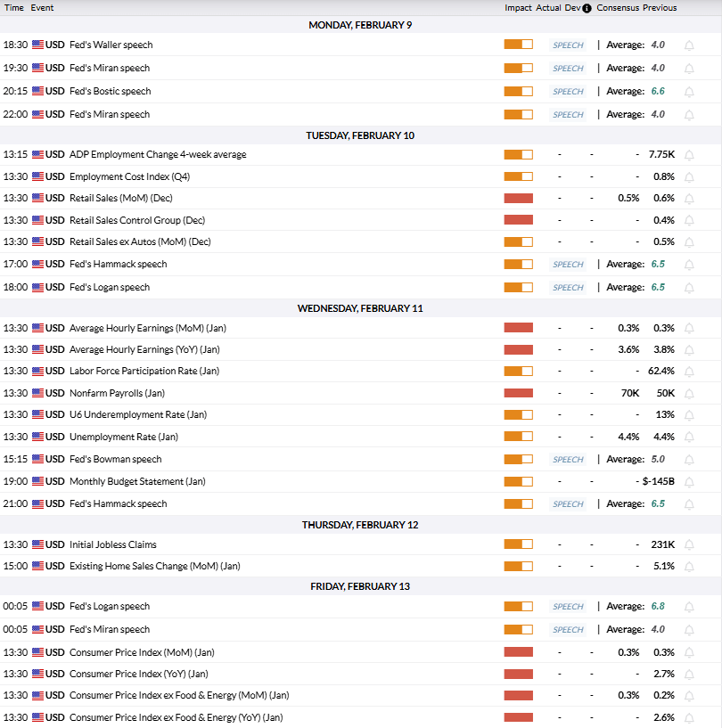Toggle alert bell for Monthly Budget Statement
Screen dimensions: 722x728
[689, 482]
